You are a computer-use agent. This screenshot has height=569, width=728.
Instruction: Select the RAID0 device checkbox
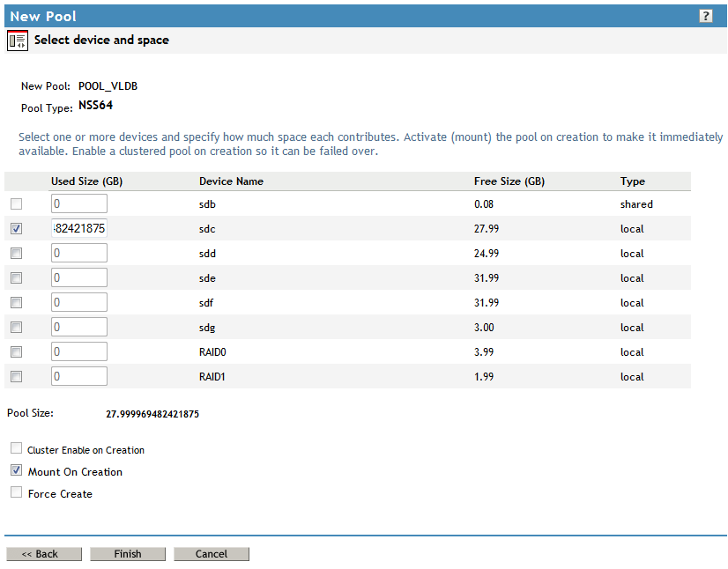click(16, 351)
